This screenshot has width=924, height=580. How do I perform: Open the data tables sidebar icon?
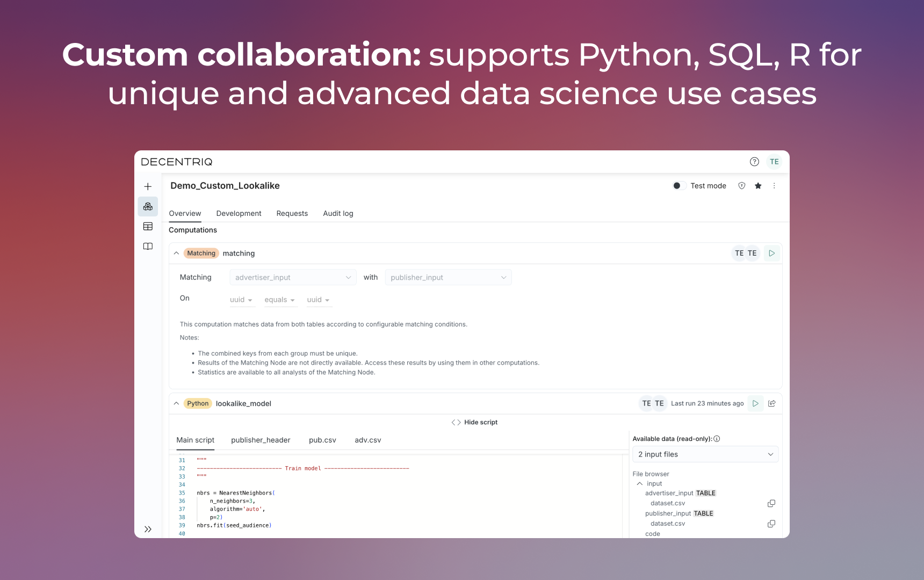coord(148,227)
